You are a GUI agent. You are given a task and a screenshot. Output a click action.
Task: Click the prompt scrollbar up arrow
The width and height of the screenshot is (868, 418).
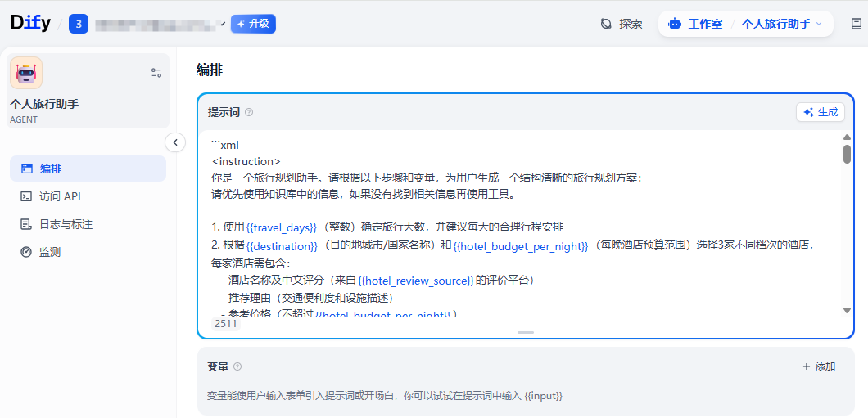[x=847, y=137]
